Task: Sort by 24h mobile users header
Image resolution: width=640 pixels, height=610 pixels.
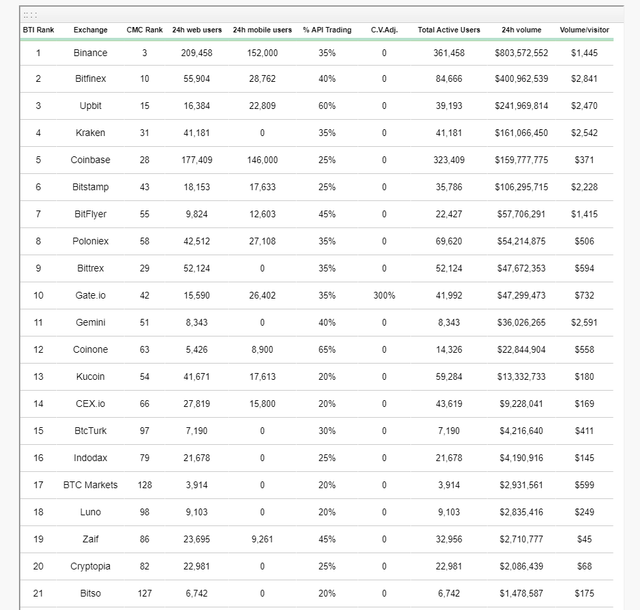Action: click(x=262, y=30)
